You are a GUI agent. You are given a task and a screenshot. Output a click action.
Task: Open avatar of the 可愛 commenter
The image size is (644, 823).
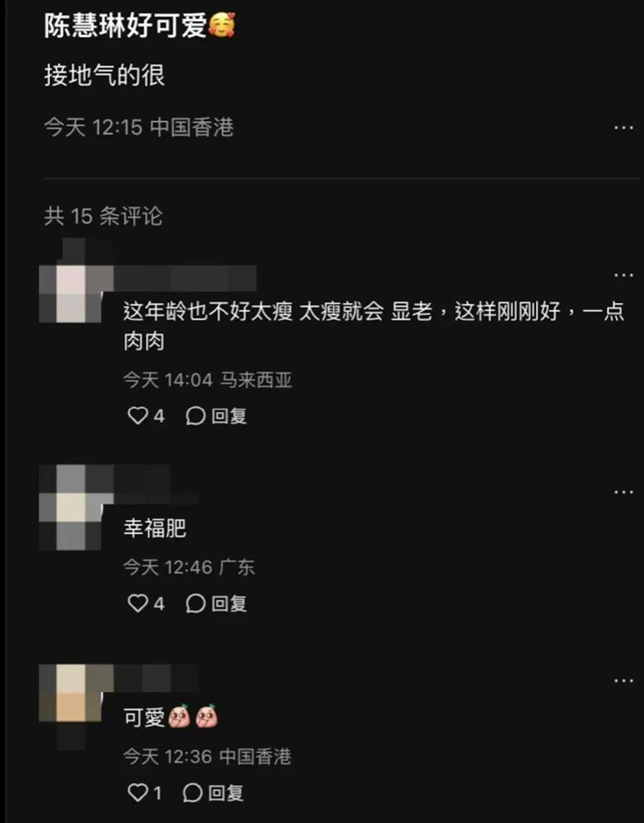coord(71,693)
